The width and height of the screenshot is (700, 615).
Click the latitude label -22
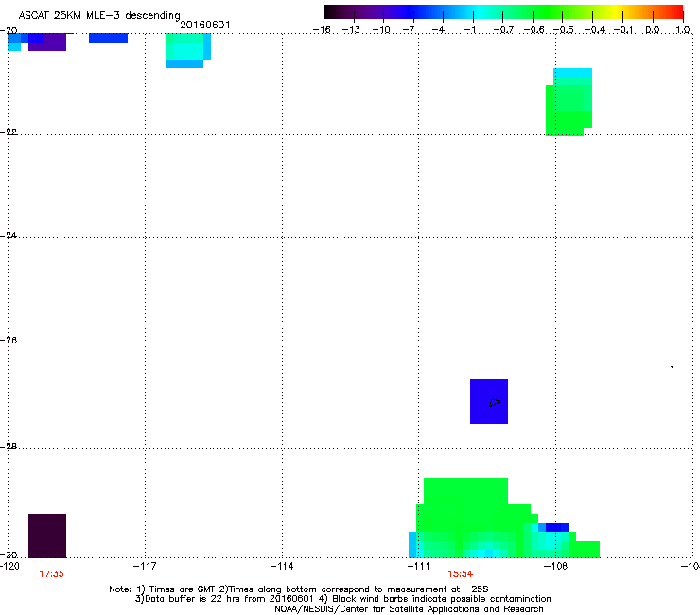pos(9,132)
